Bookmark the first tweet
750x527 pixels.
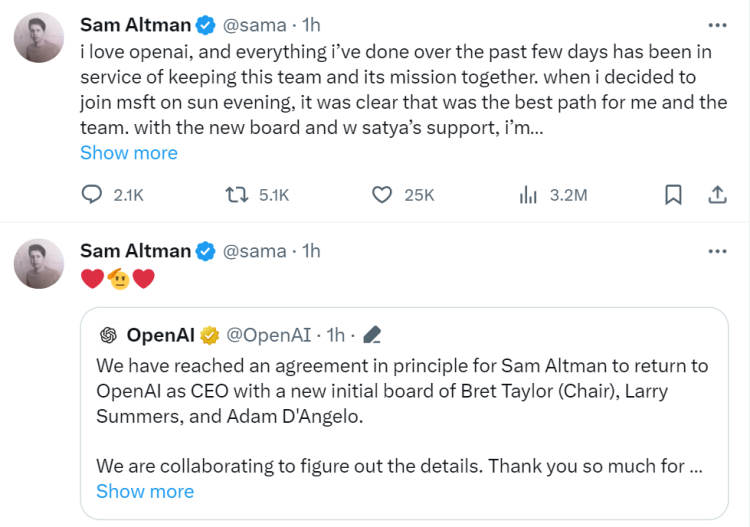click(674, 195)
